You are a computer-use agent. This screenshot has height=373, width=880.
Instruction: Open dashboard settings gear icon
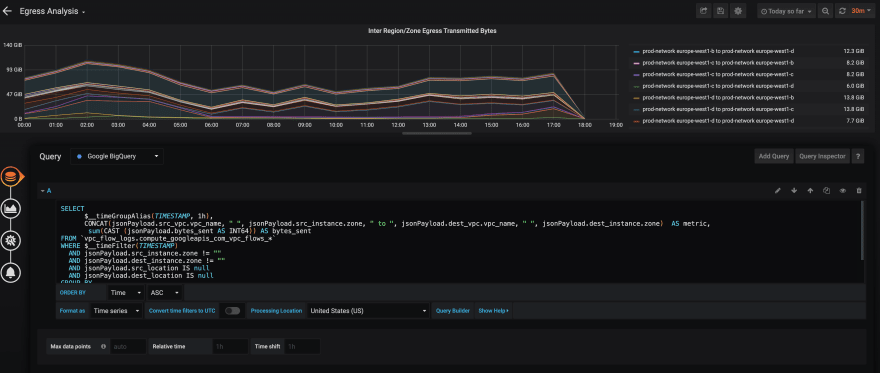point(738,11)
